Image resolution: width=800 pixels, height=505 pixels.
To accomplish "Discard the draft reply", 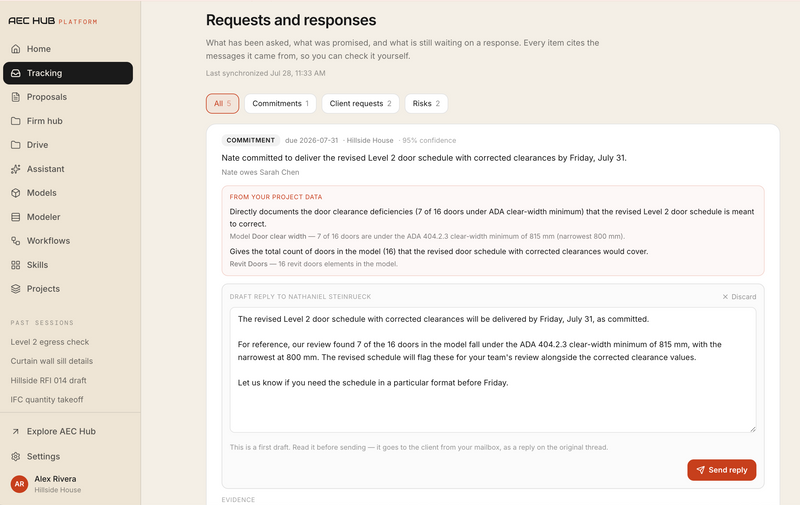I will click(739, 297).
